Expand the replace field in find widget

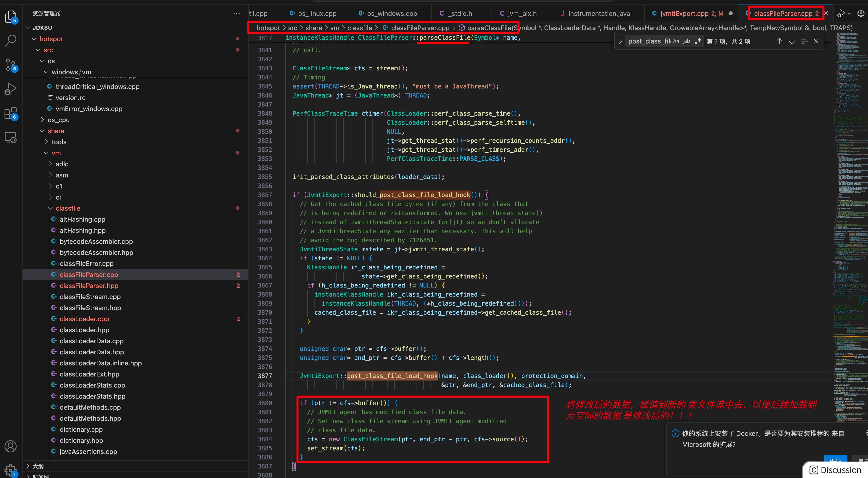(620, 41)
